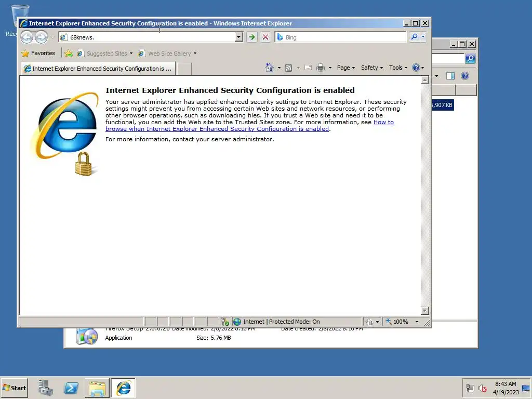
Task: Switch to Windows Explorer on the taskbar
Action: point(97,388)
